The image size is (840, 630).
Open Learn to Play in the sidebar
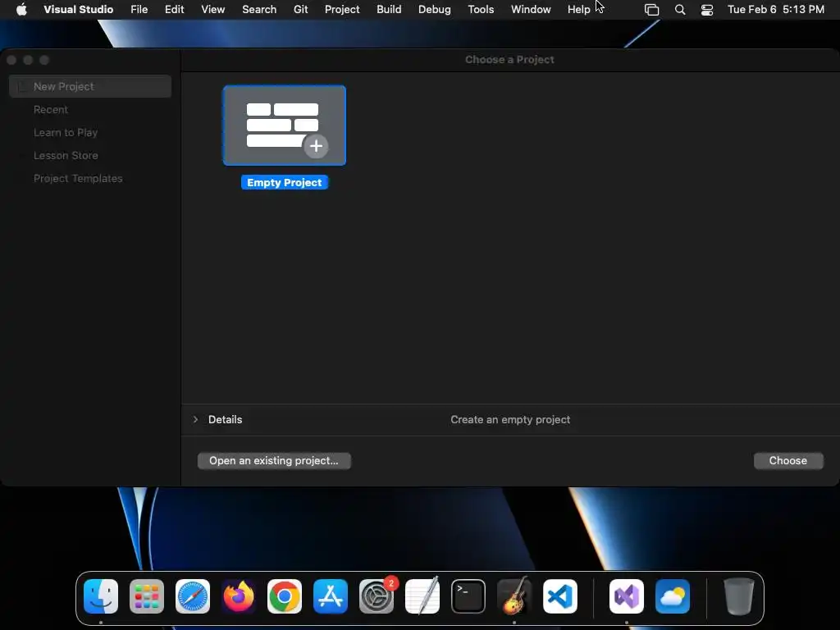66,132
